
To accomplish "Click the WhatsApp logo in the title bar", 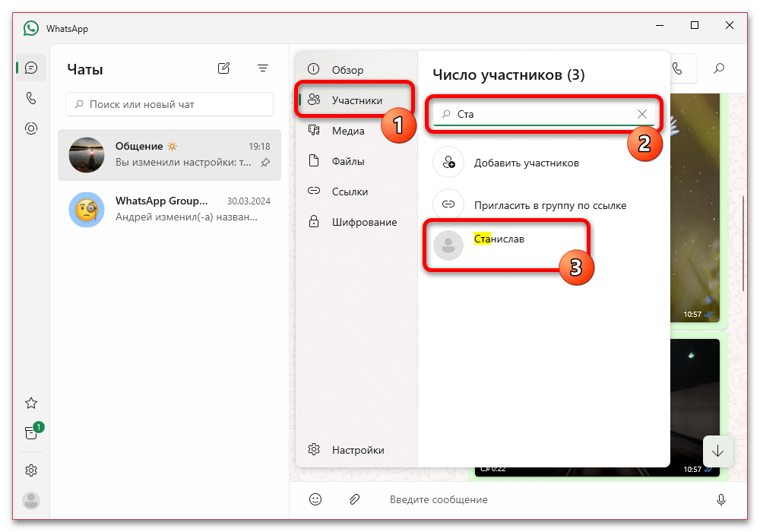I will click(31, 29).
